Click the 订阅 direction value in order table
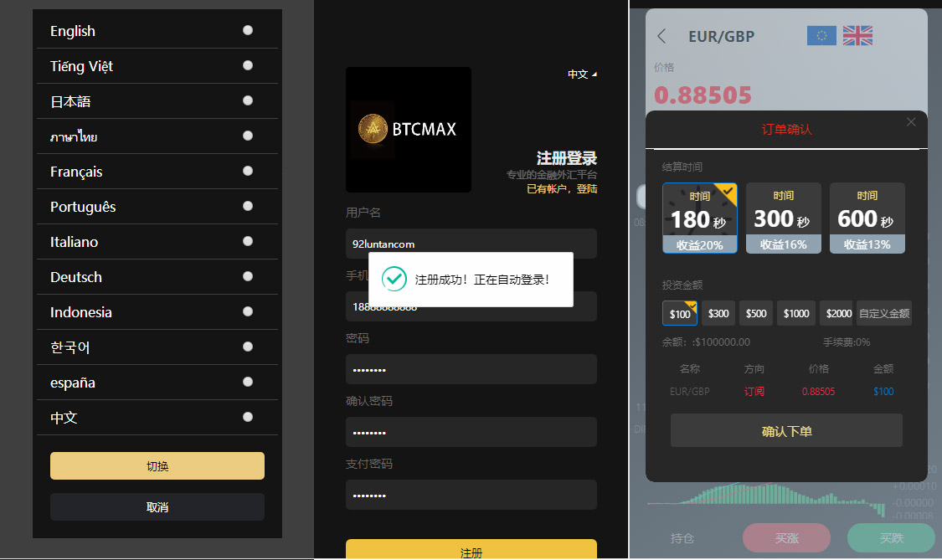Screen dimensions: 942x560 (x=754, y=391)
